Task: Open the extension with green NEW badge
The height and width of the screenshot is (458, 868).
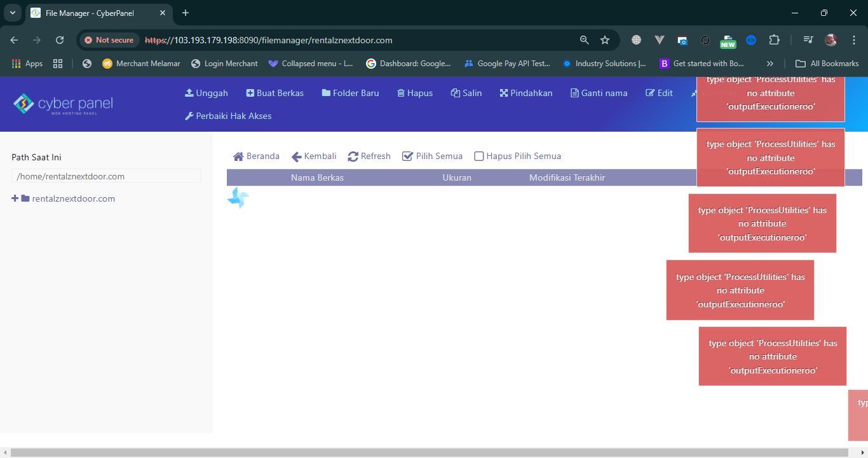Action: pyautogui.click(x=728, y=41)
